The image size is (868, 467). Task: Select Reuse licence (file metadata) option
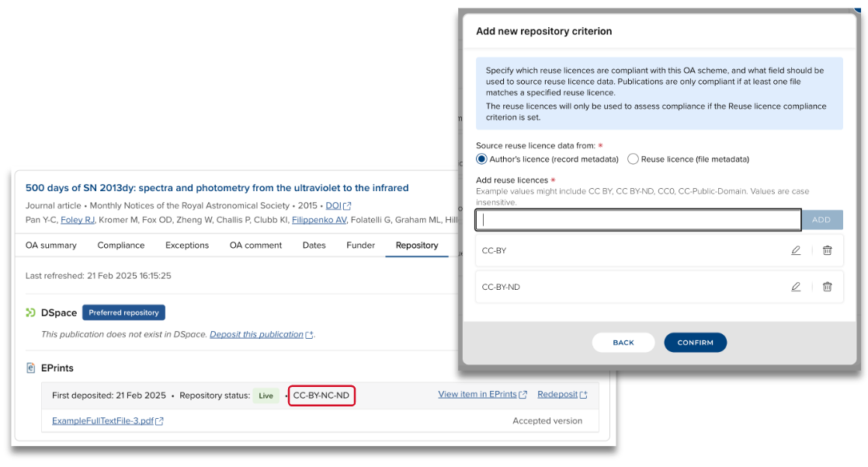[634, 159]
